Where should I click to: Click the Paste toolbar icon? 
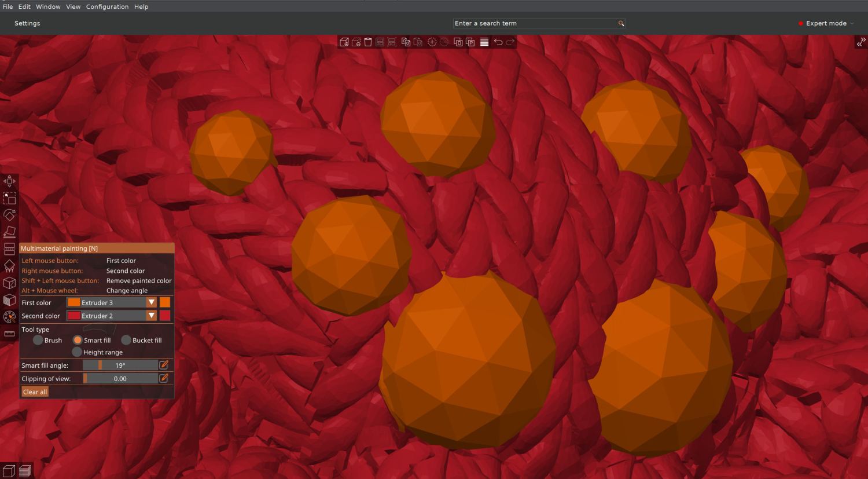point(417,42)
